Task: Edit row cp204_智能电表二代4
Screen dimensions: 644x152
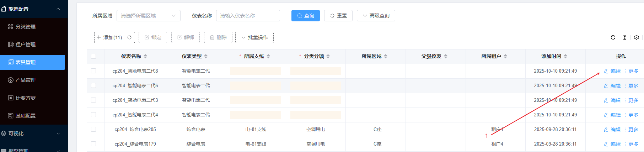Action: click(612, 115)
